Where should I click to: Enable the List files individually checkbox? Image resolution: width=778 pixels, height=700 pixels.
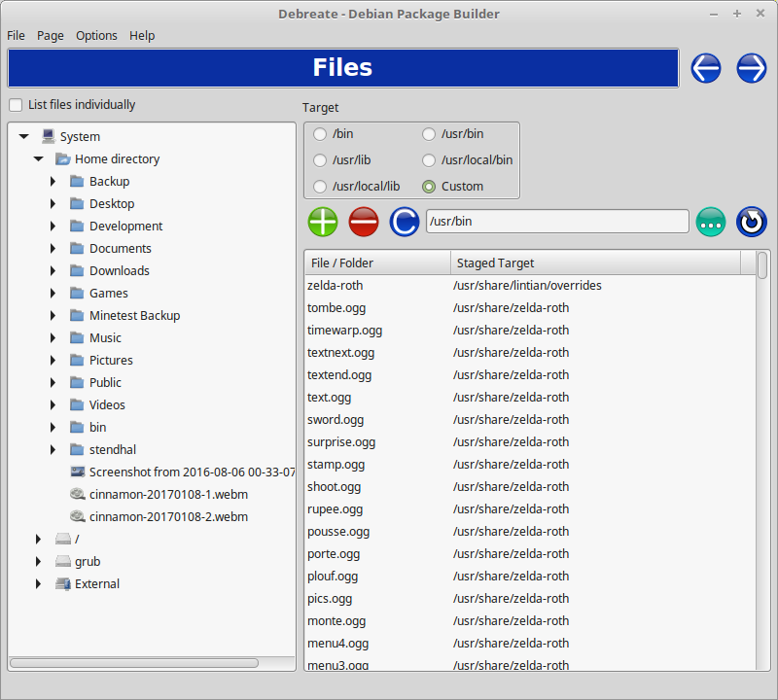pyautogui.click(x=16, y=104)
